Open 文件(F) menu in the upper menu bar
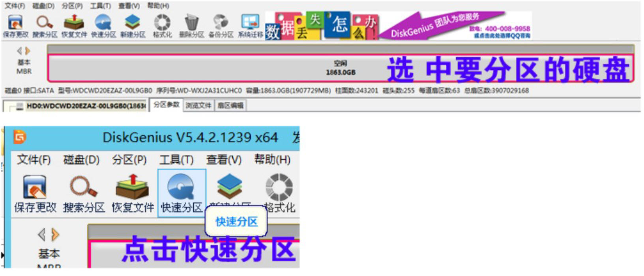This screenshot has height=276, width=644. pyautogui.click(x=15, y=6)
